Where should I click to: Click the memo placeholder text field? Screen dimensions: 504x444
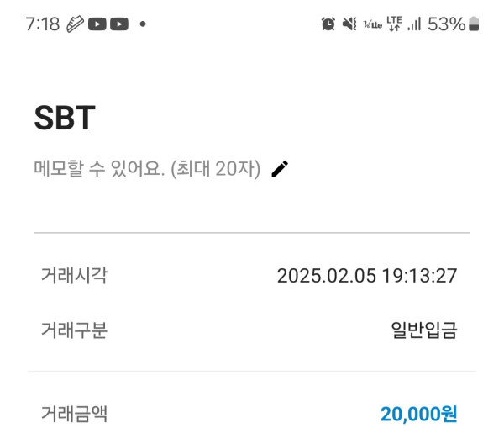point(147,169)
